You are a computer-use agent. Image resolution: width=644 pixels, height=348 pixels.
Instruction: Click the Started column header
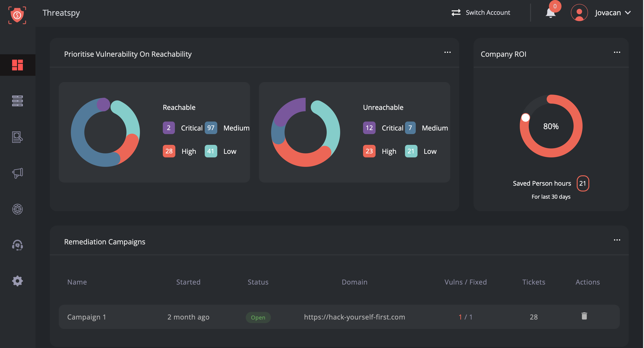pyautogui.click(x=188, y=282)
